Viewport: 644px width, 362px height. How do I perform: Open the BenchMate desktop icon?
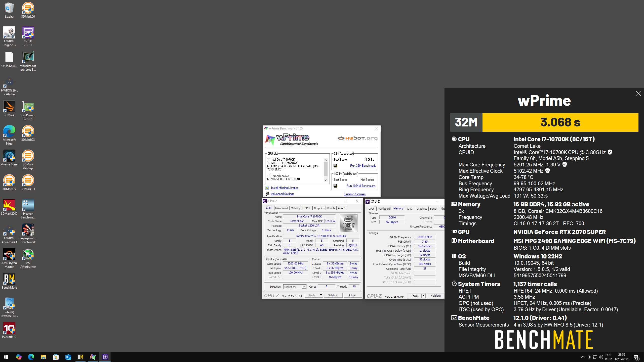(9, 281)
